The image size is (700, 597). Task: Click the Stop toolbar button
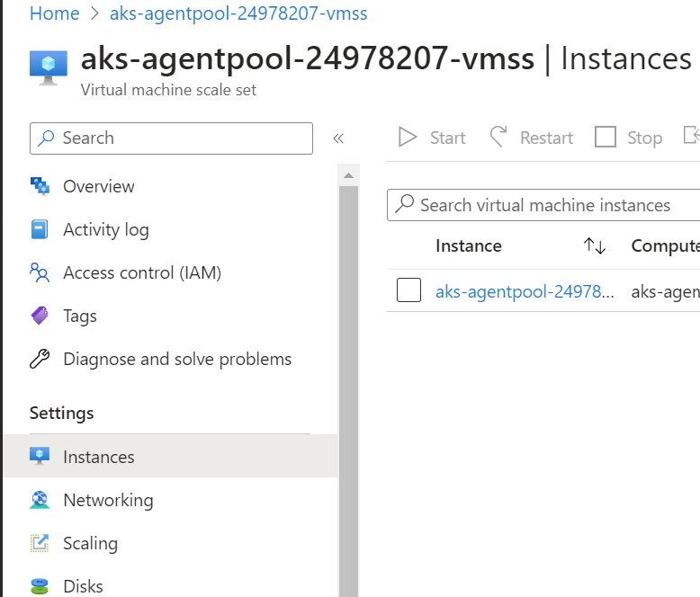click(x=629, y=138)
